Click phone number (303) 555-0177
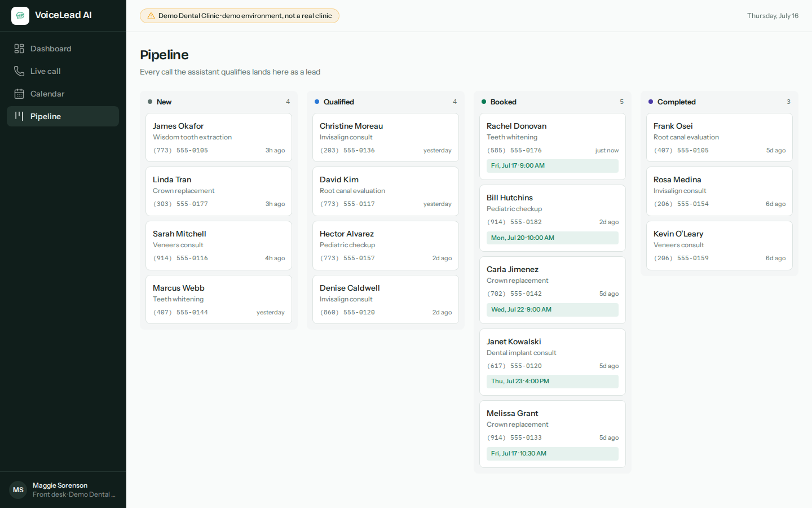Image resolution: width=812 pixels, height=508 pixels. pos(180,204)
